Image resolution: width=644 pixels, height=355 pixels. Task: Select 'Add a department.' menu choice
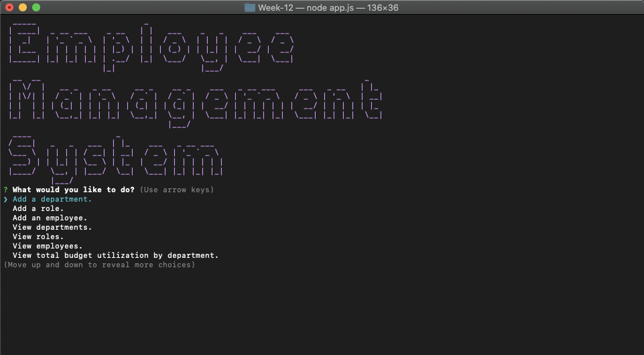[52, 199]
